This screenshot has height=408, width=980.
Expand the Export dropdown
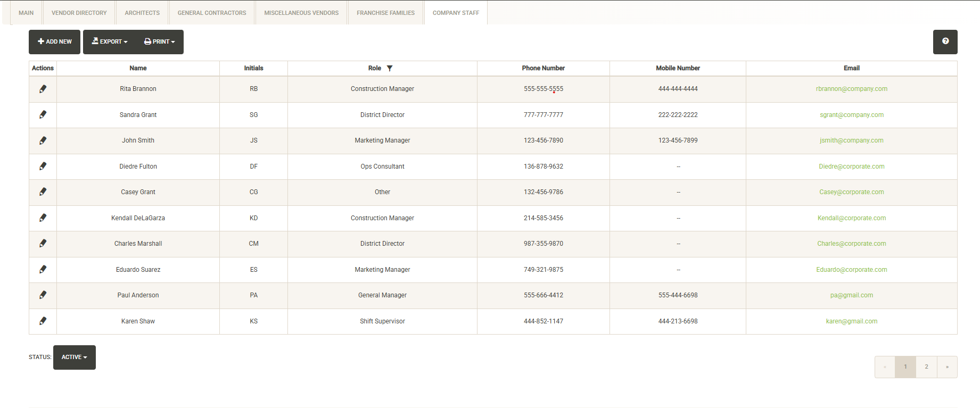pos(110,41)
